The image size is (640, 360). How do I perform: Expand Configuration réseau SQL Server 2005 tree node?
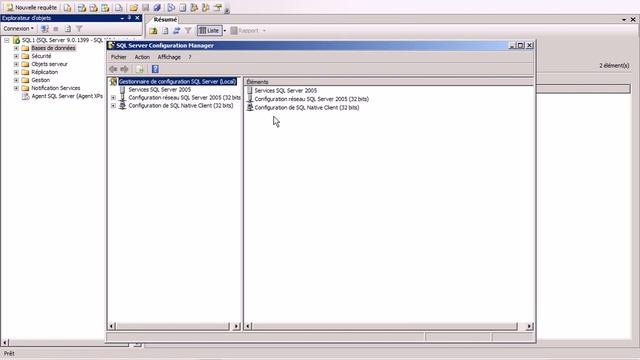click(113, 98)
